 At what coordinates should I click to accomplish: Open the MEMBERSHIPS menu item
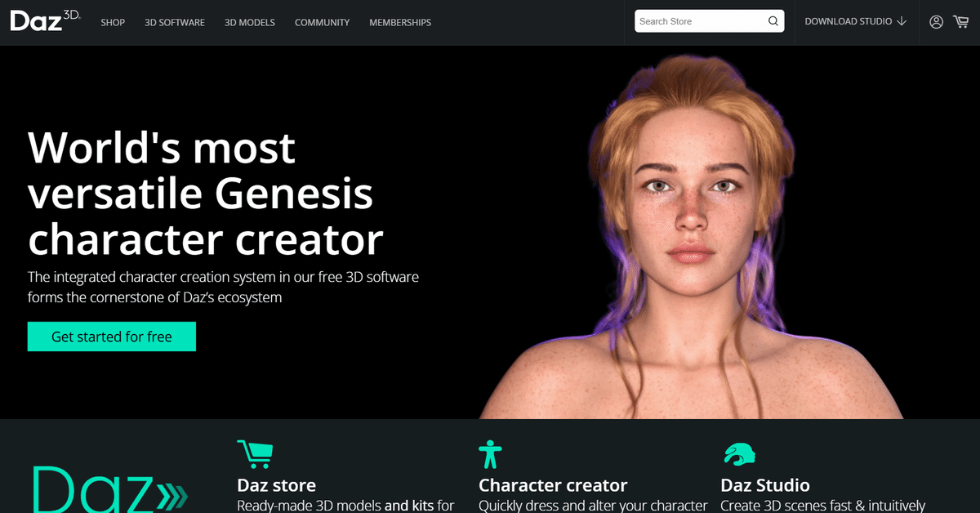click(x=400, y=22)
